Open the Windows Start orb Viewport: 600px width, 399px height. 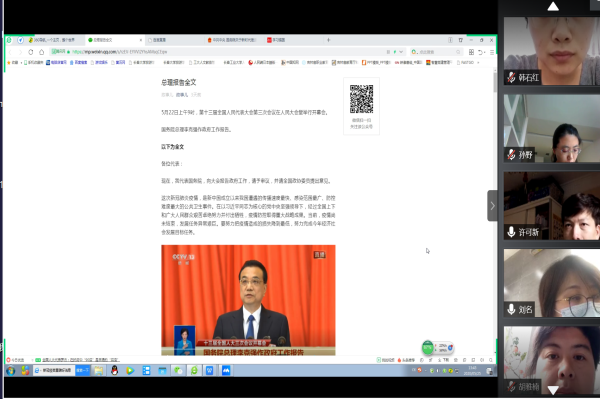(x=11, y=370)
